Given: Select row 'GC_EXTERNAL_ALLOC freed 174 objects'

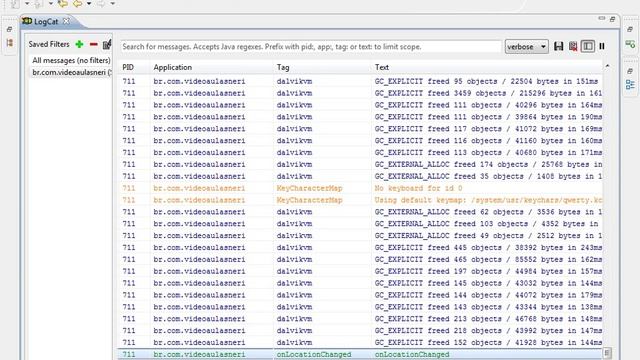Looking at the screenshot, I should coord(360,164).
